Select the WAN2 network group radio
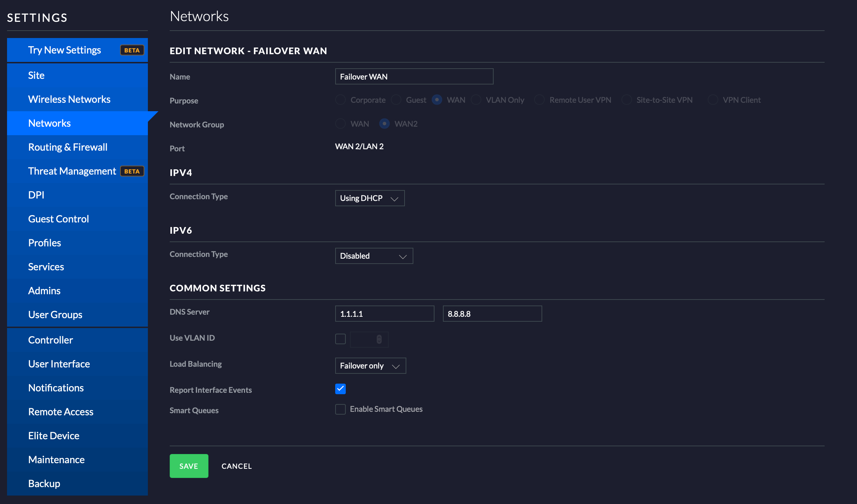Screen dimensions: 857x504 (x=384, y=124)
